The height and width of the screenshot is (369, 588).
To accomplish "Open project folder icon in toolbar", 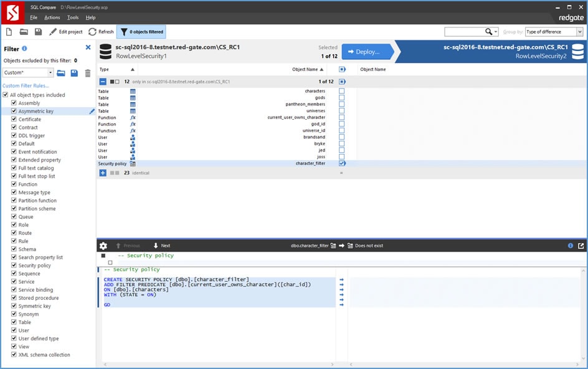I will pos(24,32).
